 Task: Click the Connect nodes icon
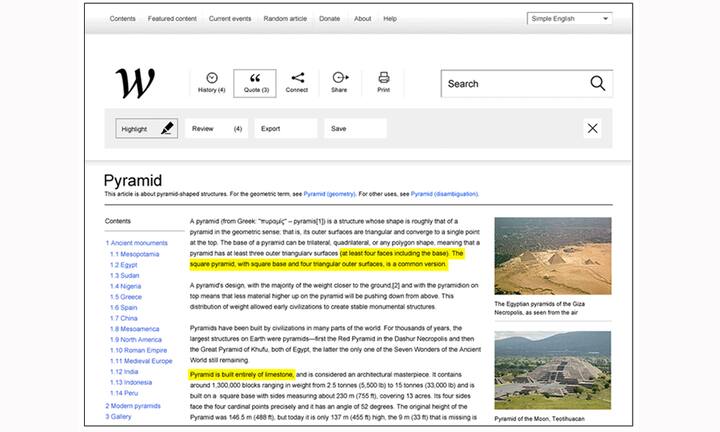[x=297, y=78]
